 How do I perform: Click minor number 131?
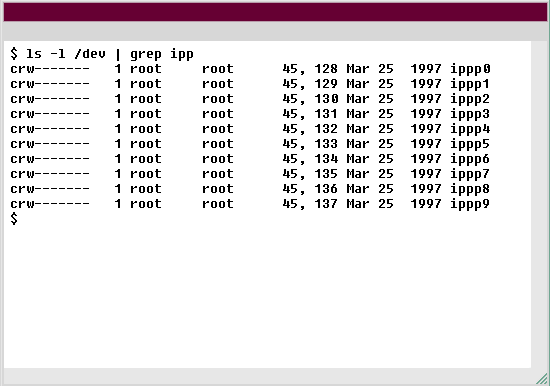click(x=326, y=114)
